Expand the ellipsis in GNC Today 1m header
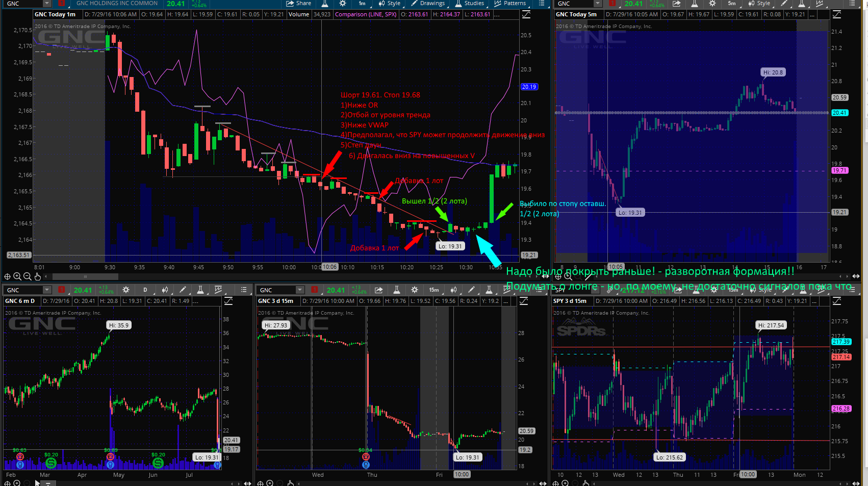868x486 pixels. click(x=497, y=14)
